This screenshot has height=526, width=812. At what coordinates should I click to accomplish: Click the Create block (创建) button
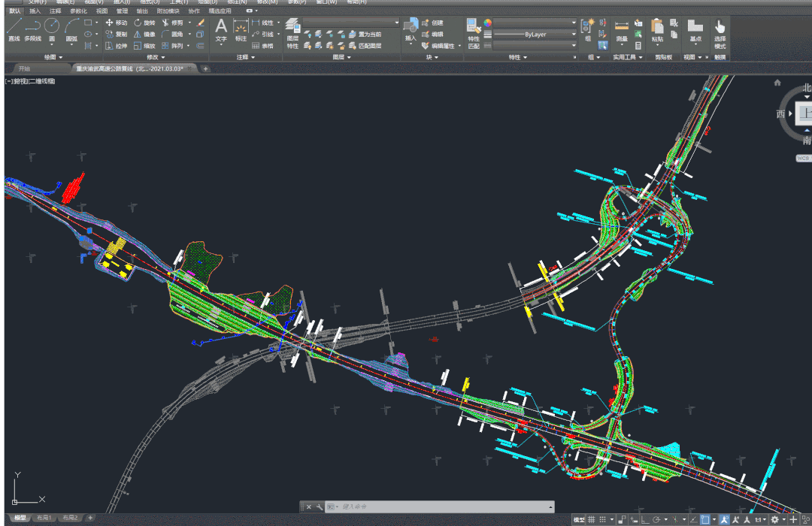[x=433, y=23]
